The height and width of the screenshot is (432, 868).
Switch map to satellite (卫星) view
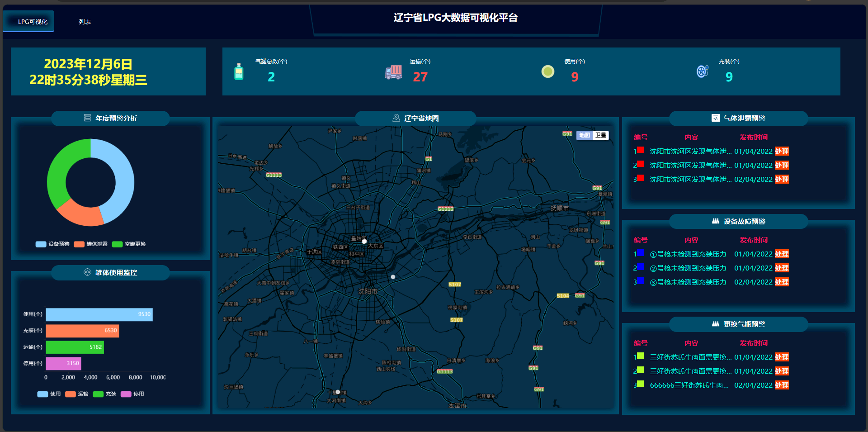coord(600,135)
